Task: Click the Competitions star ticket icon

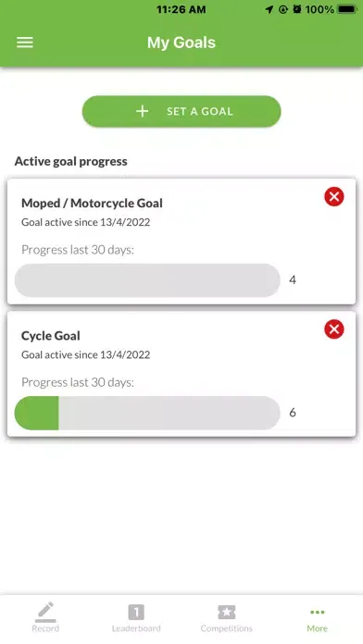Action: point(227,612)
